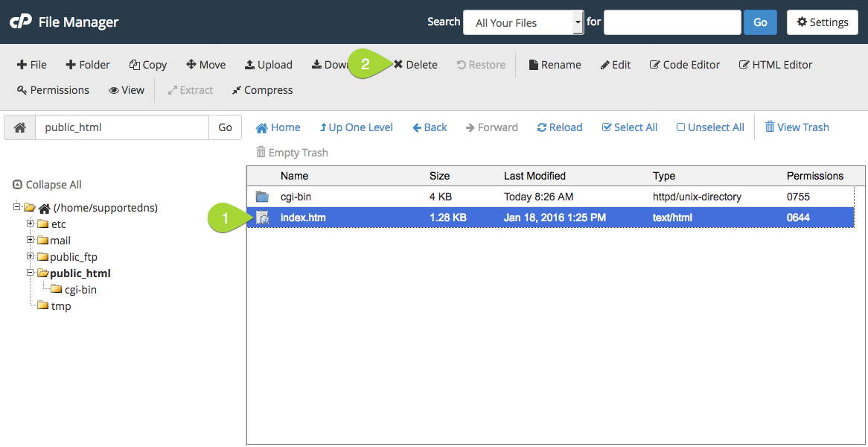Viewport: 868px width, 447px height.
Task: Click the blue search Go button
Action: click(761, 22)
